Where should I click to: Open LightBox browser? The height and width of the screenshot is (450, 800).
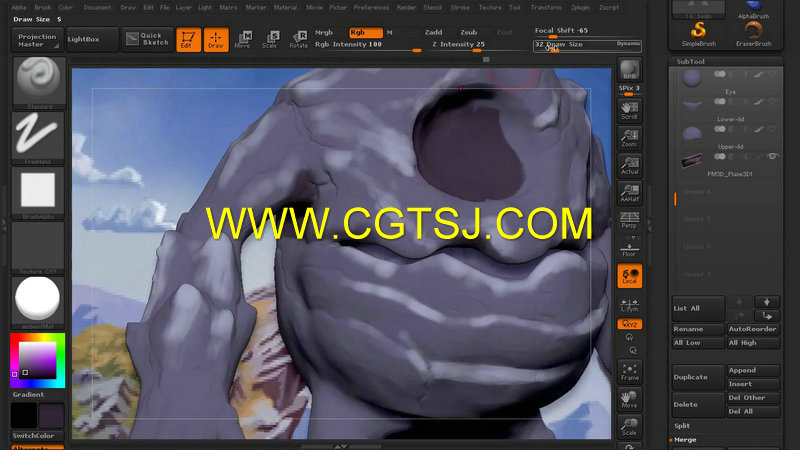click(x=92, y=40)
